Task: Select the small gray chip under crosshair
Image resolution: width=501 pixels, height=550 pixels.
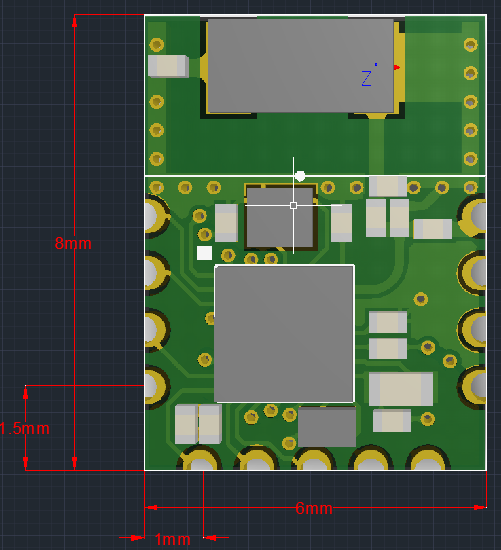Action: (280, 217)
